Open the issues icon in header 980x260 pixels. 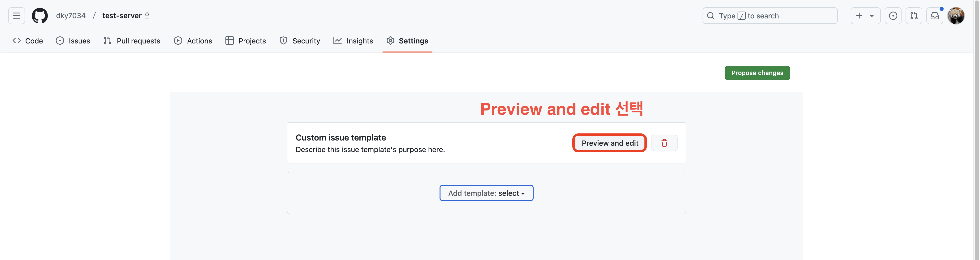pos(893,16)
